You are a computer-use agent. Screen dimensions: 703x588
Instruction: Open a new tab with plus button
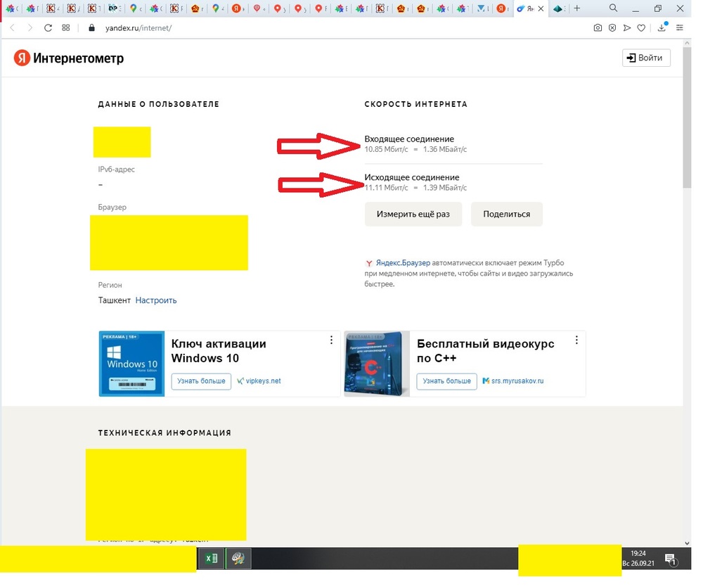577,8
